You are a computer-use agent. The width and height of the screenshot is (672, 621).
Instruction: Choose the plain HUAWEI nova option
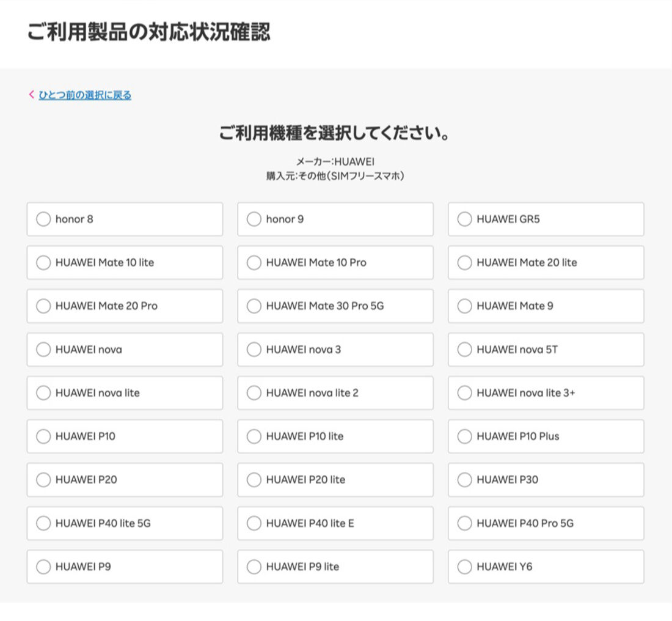(125, 350)
